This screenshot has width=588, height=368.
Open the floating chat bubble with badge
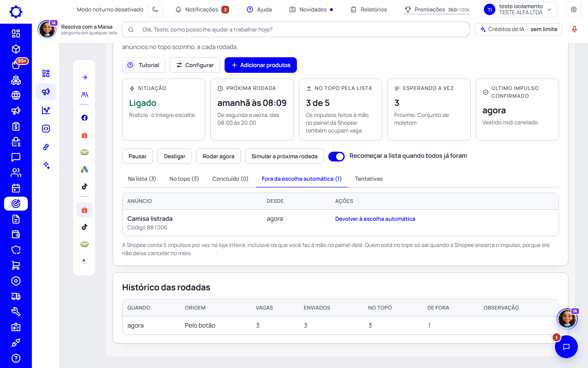[566, 347]
